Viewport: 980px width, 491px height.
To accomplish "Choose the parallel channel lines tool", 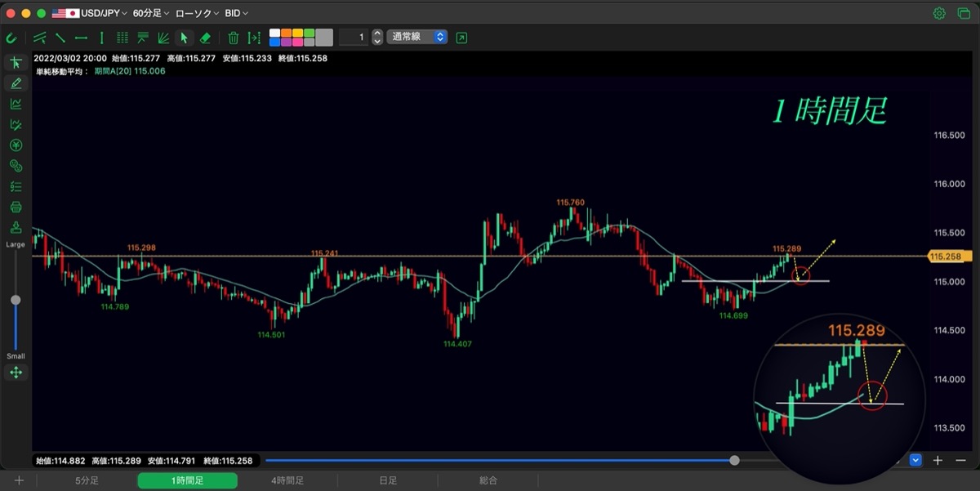I will (x=40, y=38).
